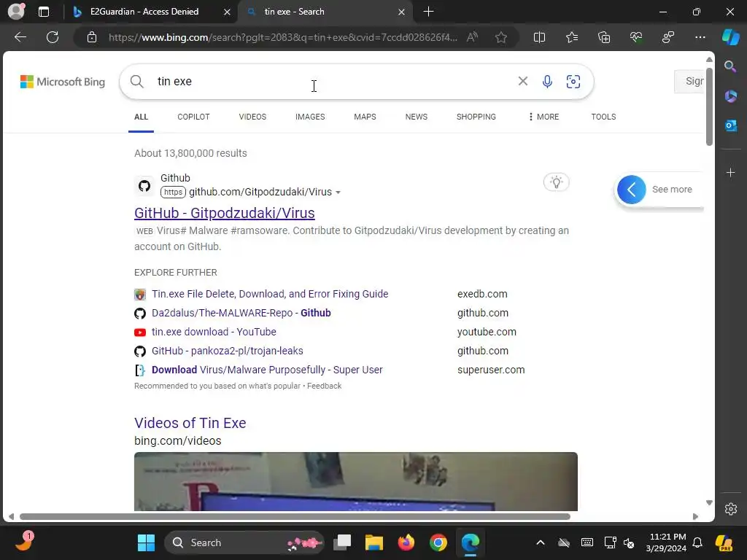Viewport: 747px width, 560px height.
Task: Refresh the Bing search page
Action: click(x=53, y=37)
